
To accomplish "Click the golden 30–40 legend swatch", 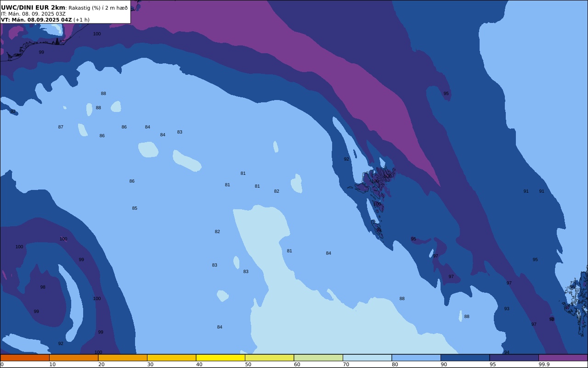I will click(x=171, y=357).
